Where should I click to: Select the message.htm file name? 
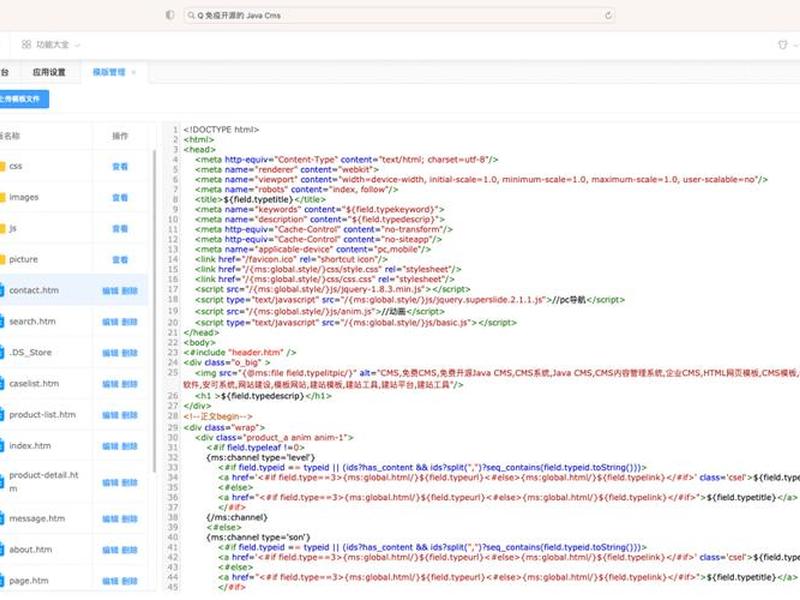(37, 518)
